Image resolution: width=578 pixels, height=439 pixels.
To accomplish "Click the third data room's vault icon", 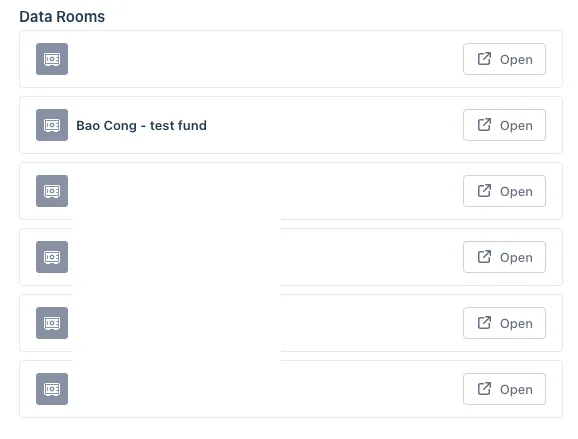I will click(52, 191).
